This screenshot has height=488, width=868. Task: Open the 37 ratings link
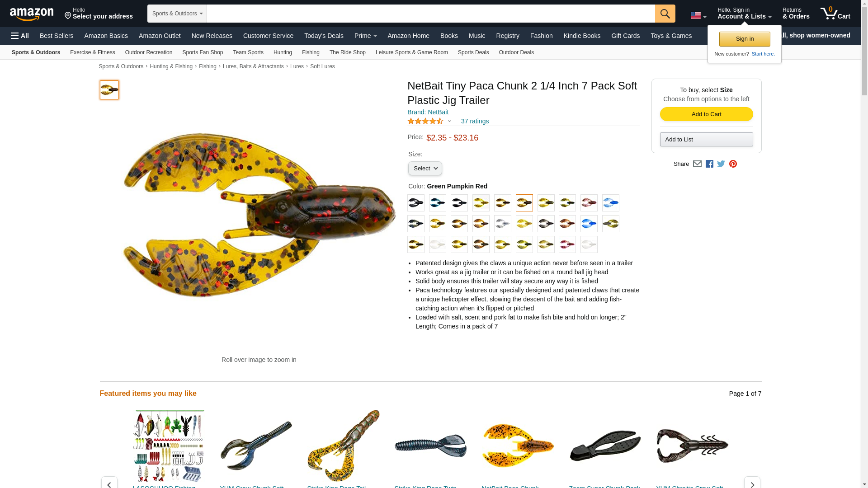(x=475, y=121)
